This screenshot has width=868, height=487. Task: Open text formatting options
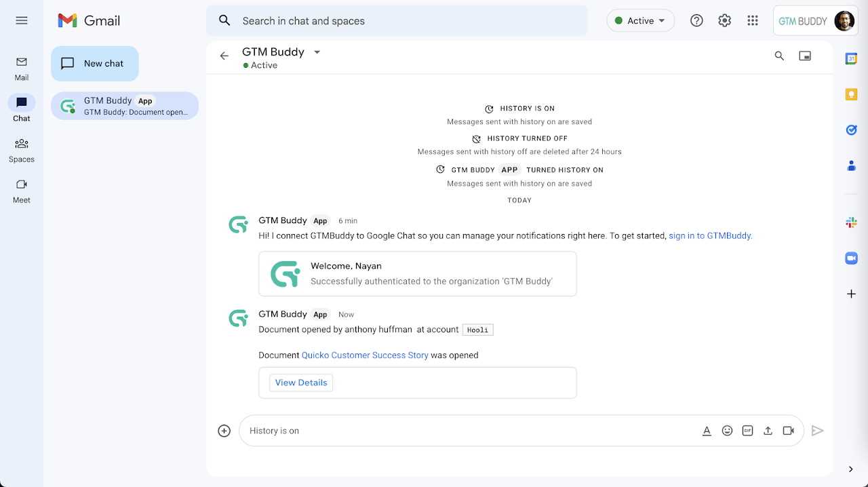click(707, 431)
